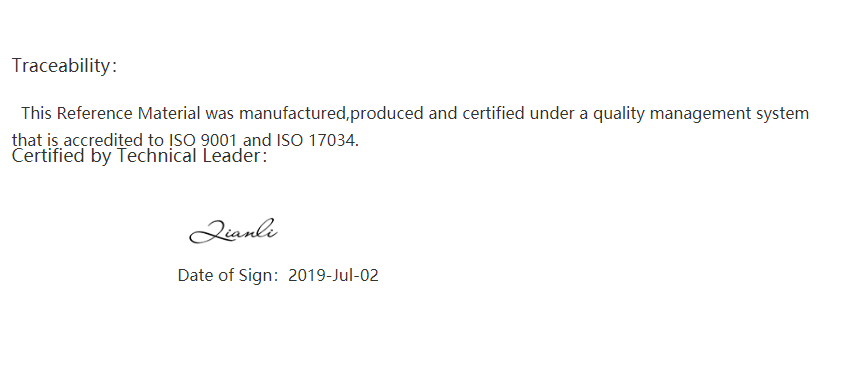Click the word 'certified' in the first paragraph line
855x369 pixels.
(493, 113)
